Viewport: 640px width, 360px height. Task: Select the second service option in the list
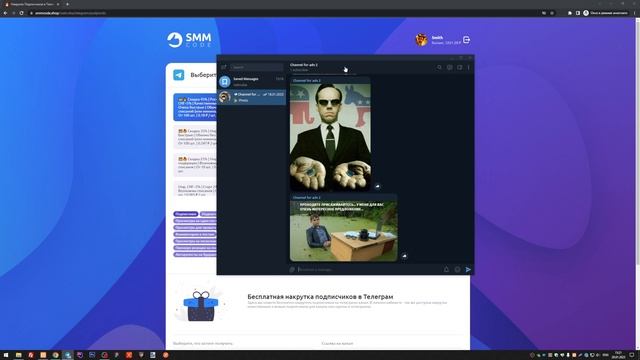tap(195, 138)
